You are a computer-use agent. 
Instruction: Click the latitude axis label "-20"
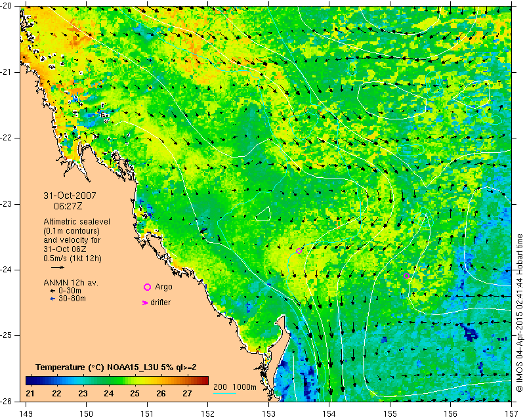coord(7,6)
